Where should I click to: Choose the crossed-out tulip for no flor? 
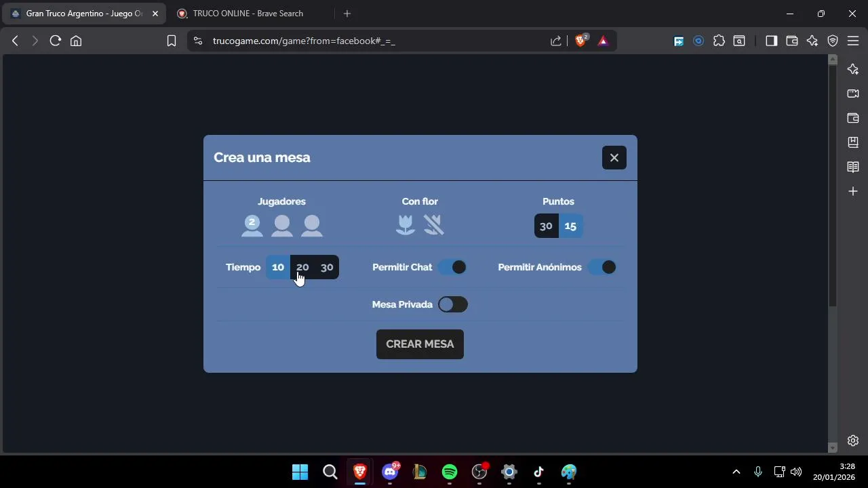(x=434, y=225)
